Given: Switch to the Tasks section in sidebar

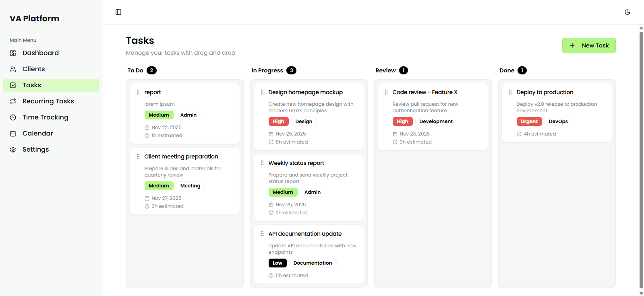Looking at the screenshot, I should 31,85.
